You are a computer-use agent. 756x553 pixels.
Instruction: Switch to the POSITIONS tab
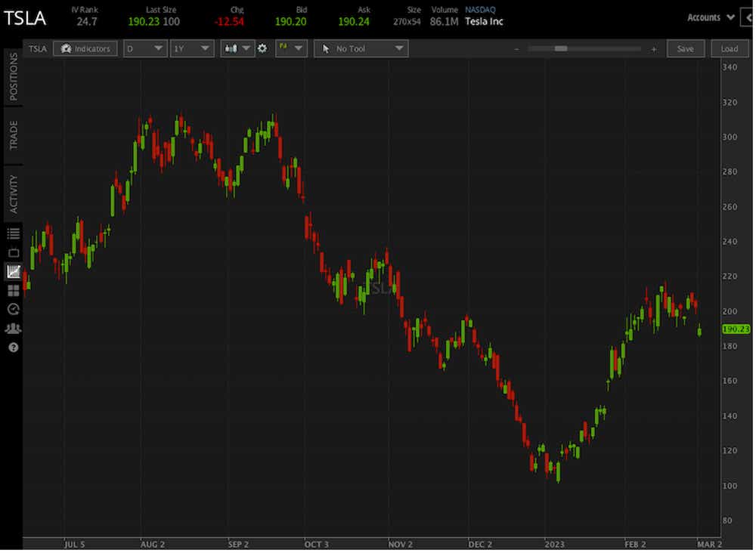point(13,77)
